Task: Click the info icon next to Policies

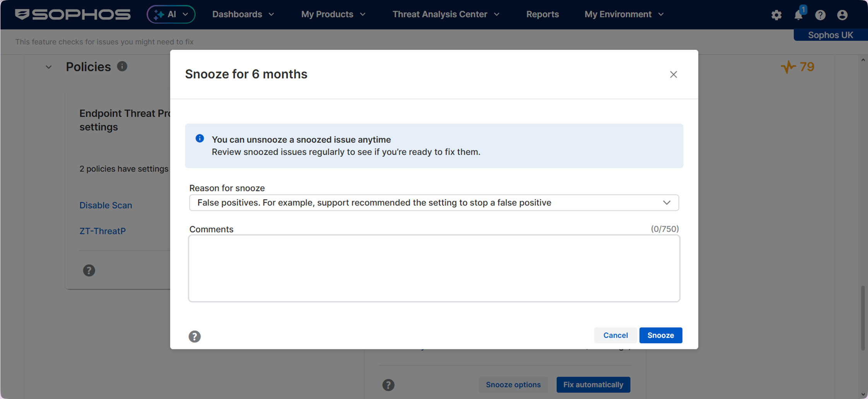Action: (x=122, y=66)
